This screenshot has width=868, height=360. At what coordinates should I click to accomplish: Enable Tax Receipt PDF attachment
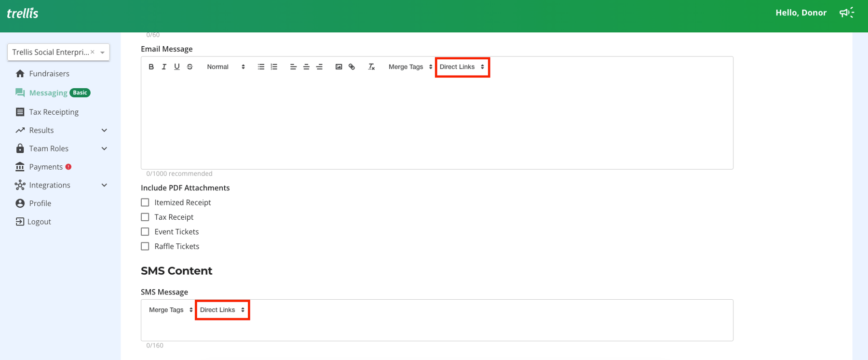(145, 217)
